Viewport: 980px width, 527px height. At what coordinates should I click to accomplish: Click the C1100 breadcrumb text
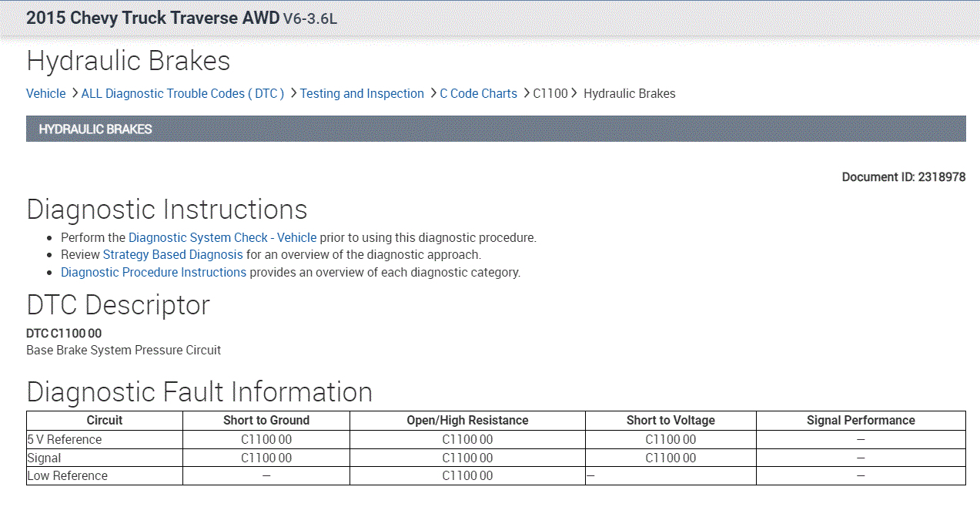[x=550, y=93]
